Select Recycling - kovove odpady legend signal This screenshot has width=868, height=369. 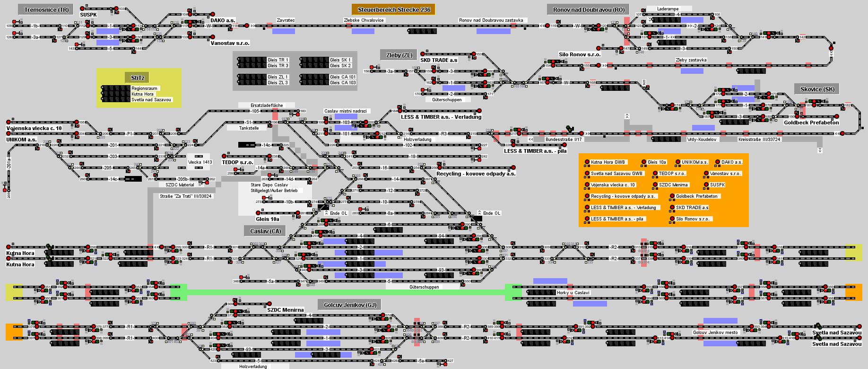[587, 196]
